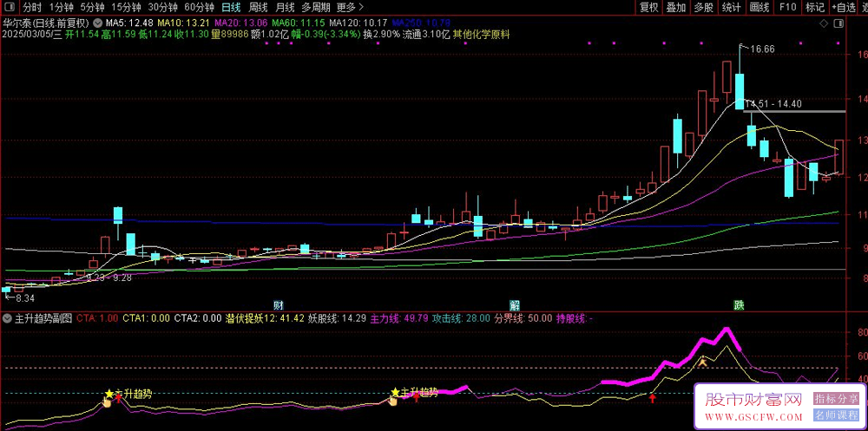
Task: Click the 其他化学原料 sector label
Action: pos(481,35)
